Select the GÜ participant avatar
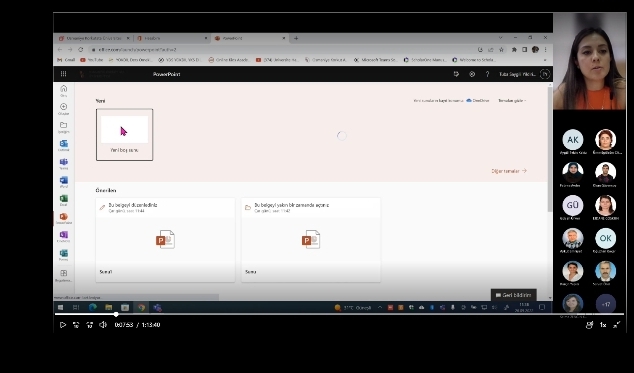Viewport: 634px width, 373px height. point(573,205)
